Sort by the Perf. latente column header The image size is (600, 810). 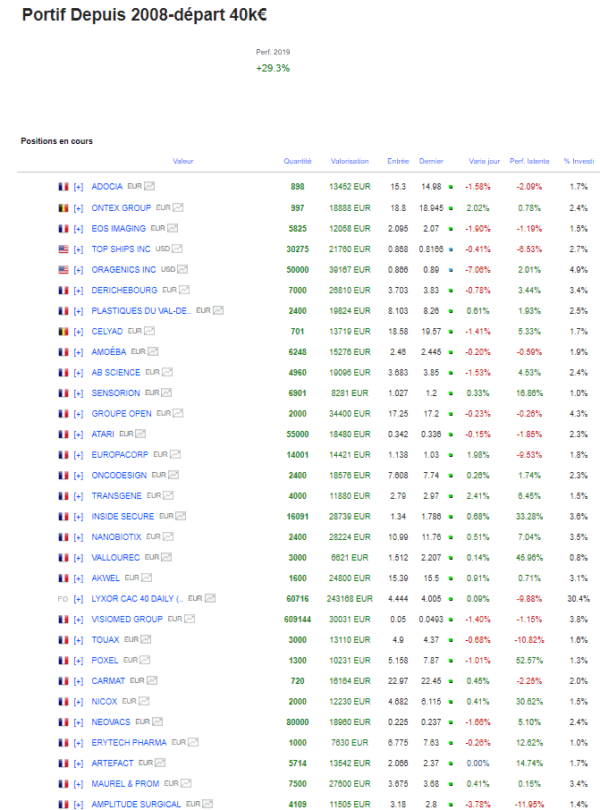(x=529, y=161)
